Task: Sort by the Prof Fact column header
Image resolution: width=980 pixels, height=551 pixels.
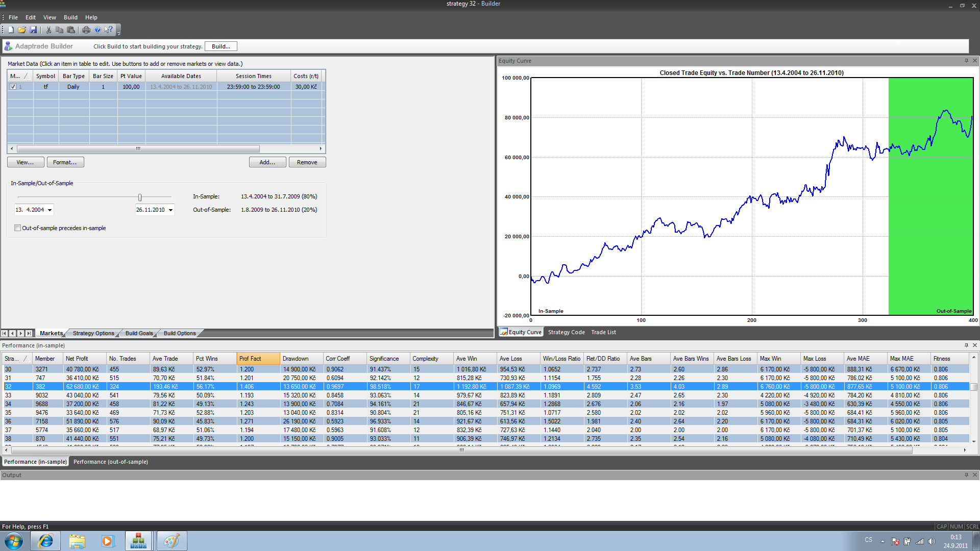Action: [258, 359]
